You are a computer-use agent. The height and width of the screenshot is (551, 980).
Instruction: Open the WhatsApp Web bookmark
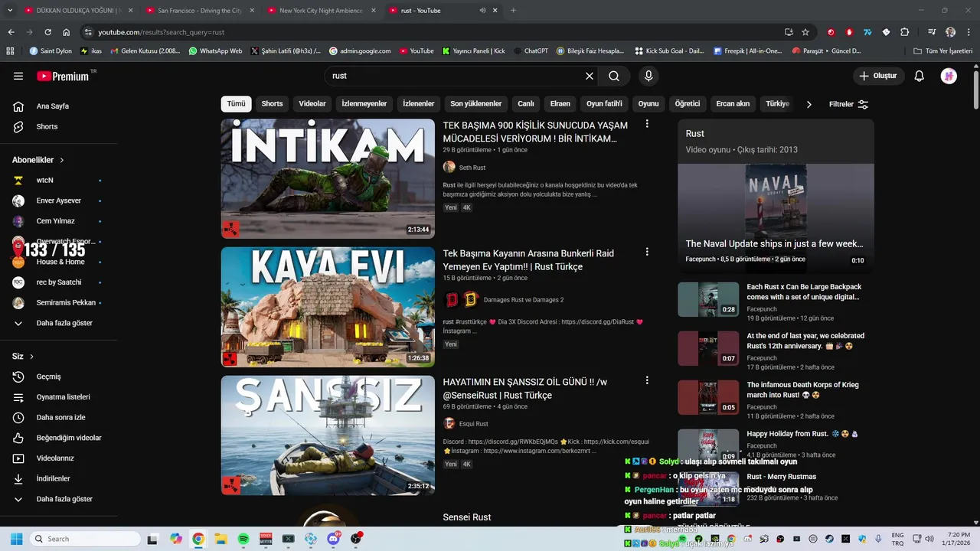(x=214, y=51)
